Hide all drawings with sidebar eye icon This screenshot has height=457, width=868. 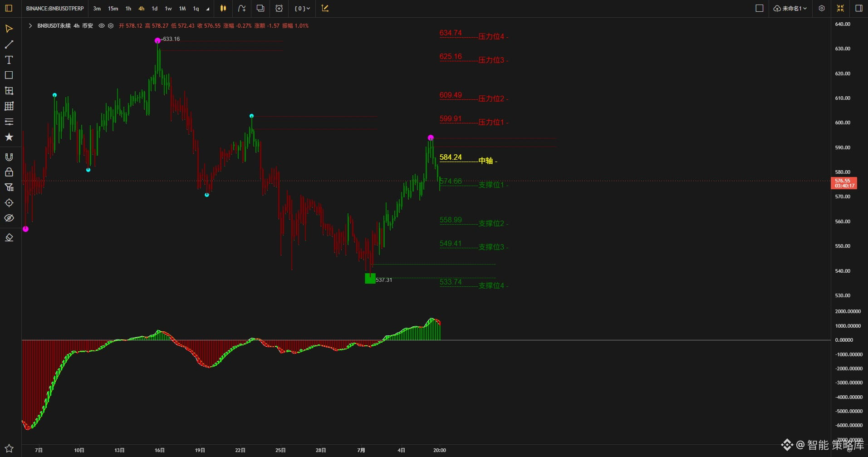(9, 218)
